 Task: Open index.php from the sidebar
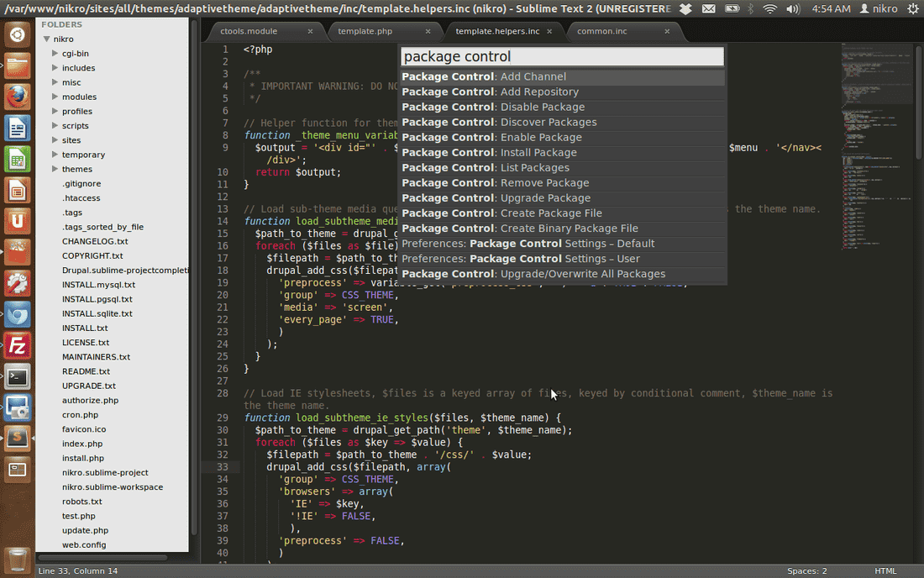(82, 444)
